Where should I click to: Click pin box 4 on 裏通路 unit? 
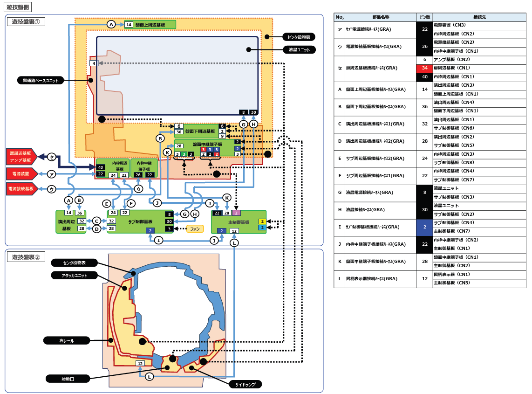(x=94, y=63)
